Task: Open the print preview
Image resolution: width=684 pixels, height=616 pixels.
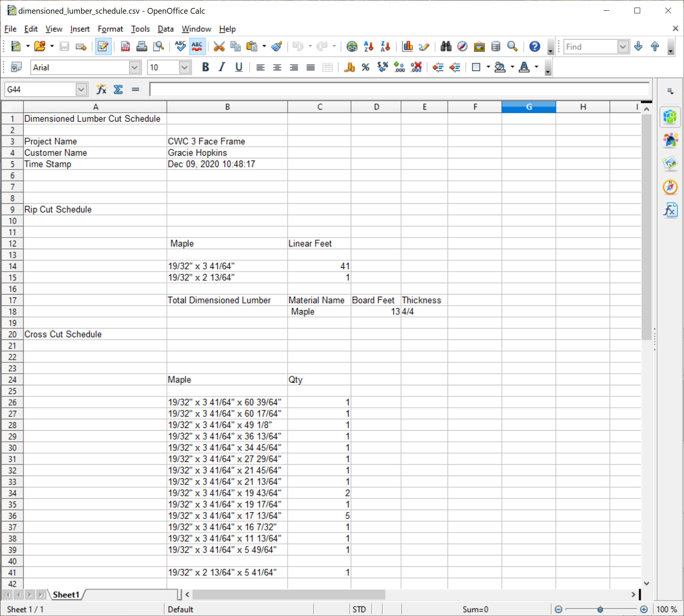Action: pos(159,47)
